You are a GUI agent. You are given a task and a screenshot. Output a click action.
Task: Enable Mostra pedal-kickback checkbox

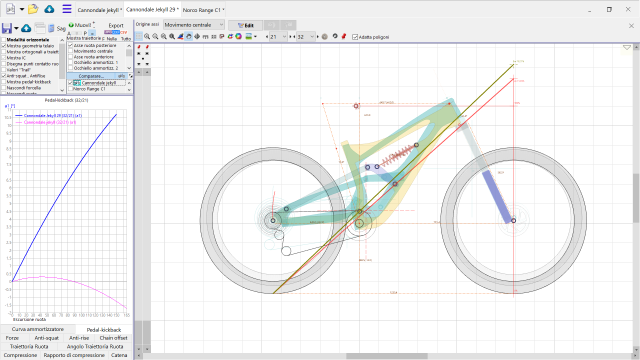point(4,82)
